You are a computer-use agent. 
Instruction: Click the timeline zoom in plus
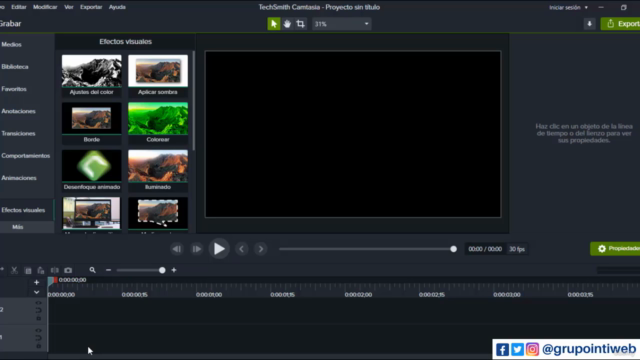174,270
